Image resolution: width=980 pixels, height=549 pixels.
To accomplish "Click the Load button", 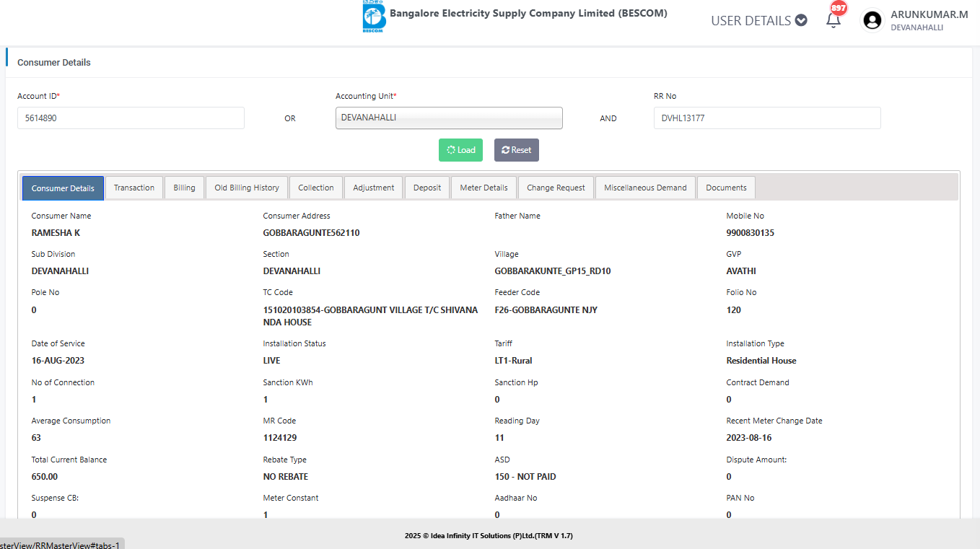I will pyautogui.click(x=460, y=150).
